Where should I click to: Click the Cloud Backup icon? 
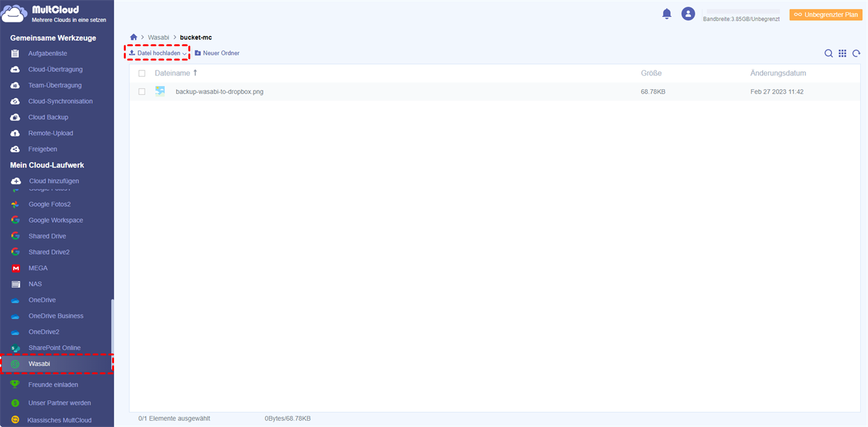click(x=15, y=117)
